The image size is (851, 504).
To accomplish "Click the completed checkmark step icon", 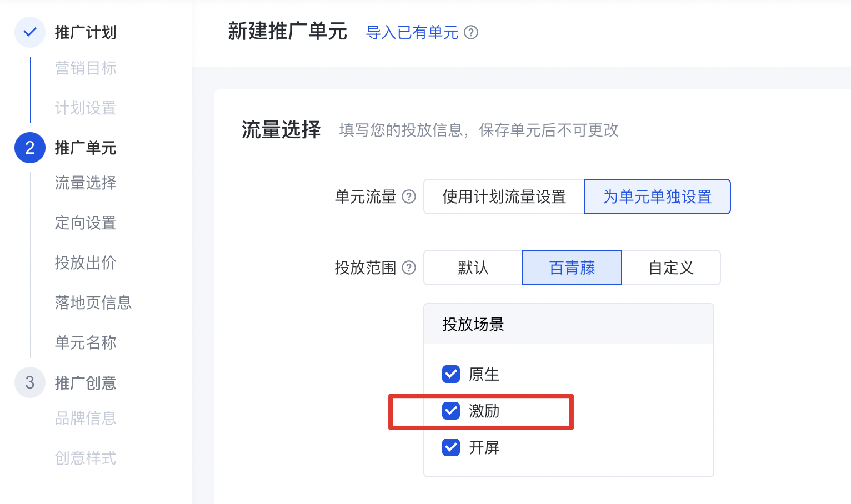I will (x=30, y=32).
